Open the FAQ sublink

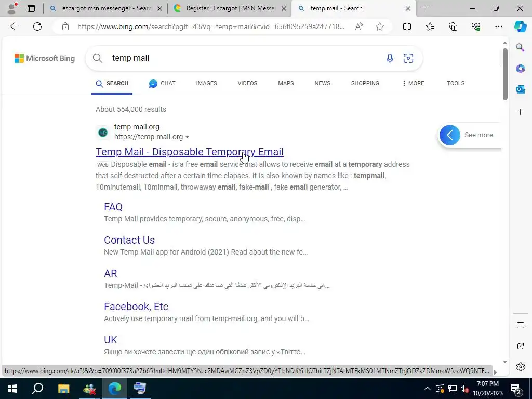[113, 207]
